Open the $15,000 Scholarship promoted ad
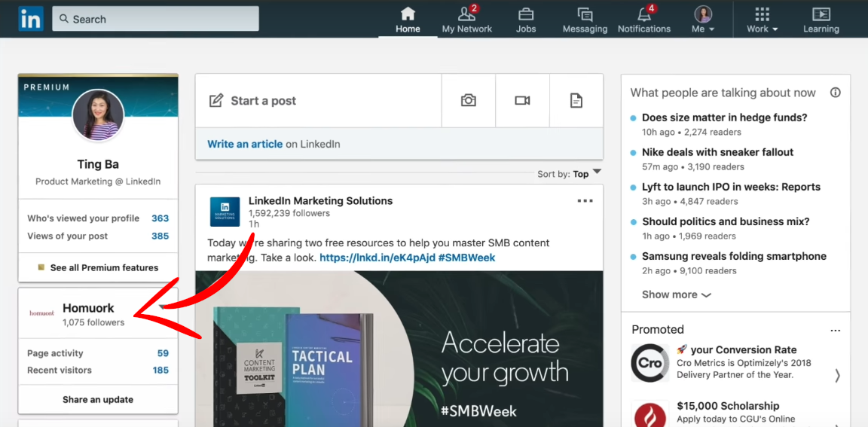 pyautogui.click(x=728, y=406)
